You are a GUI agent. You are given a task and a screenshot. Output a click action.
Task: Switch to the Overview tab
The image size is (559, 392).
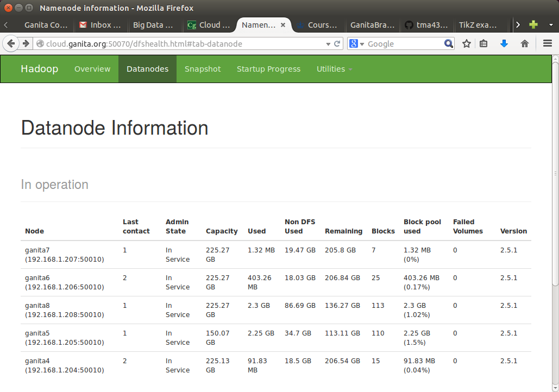coord(92,69)
